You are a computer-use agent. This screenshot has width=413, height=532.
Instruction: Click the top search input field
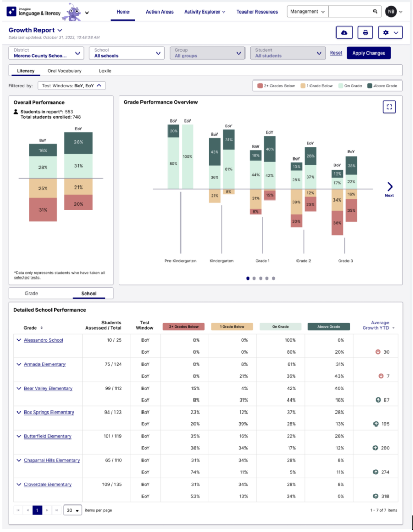(350, 11)
